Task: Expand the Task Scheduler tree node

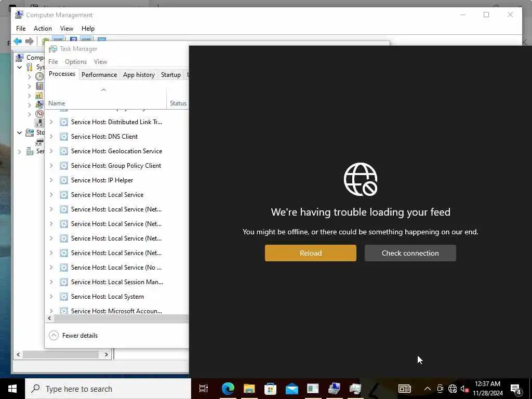Action: pos(30,77)
